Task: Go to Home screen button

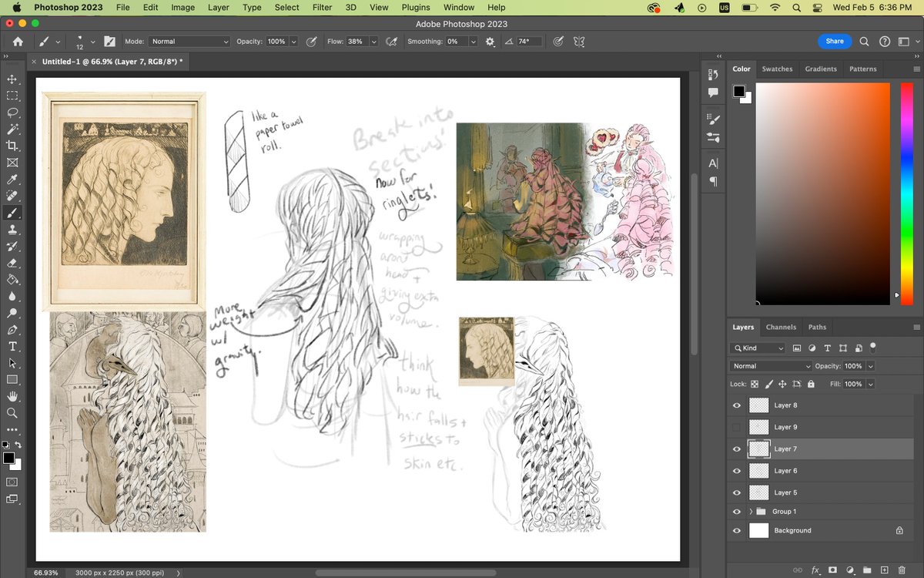Action: pos(18,42)
